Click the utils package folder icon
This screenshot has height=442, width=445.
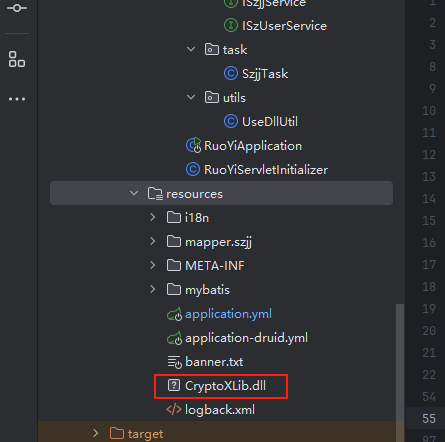click(212, 98)
